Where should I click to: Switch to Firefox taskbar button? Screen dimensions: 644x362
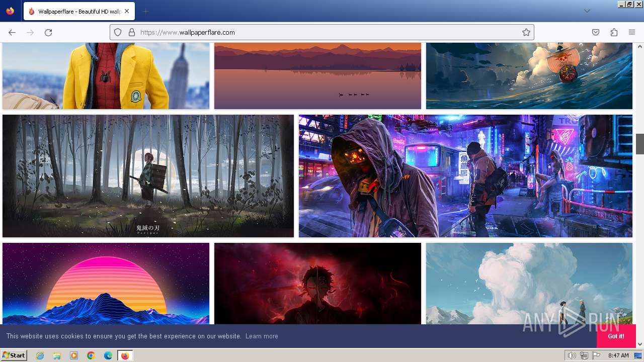125,355
